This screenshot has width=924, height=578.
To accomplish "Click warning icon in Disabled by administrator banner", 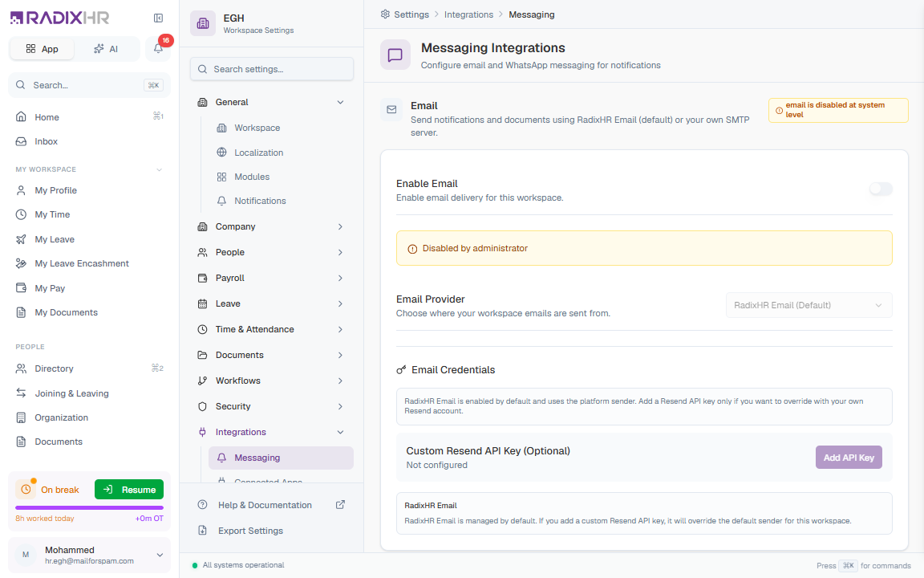I will coord(412,249).
